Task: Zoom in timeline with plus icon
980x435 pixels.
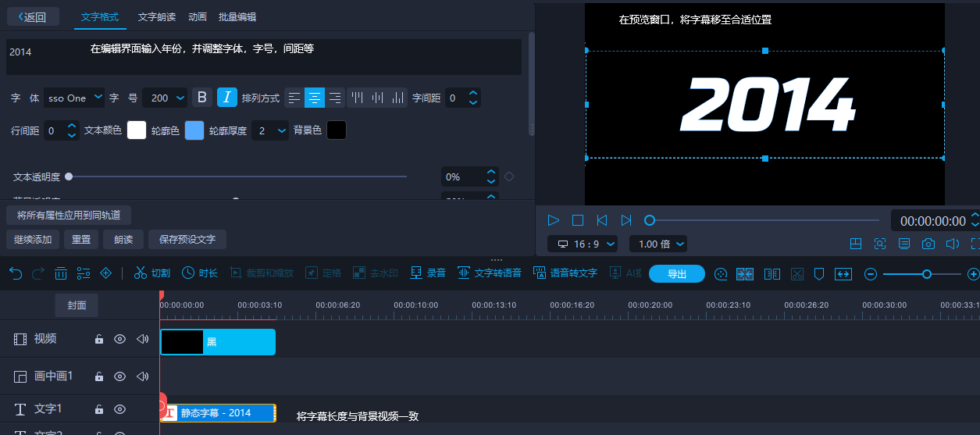Action: (973, 274)
